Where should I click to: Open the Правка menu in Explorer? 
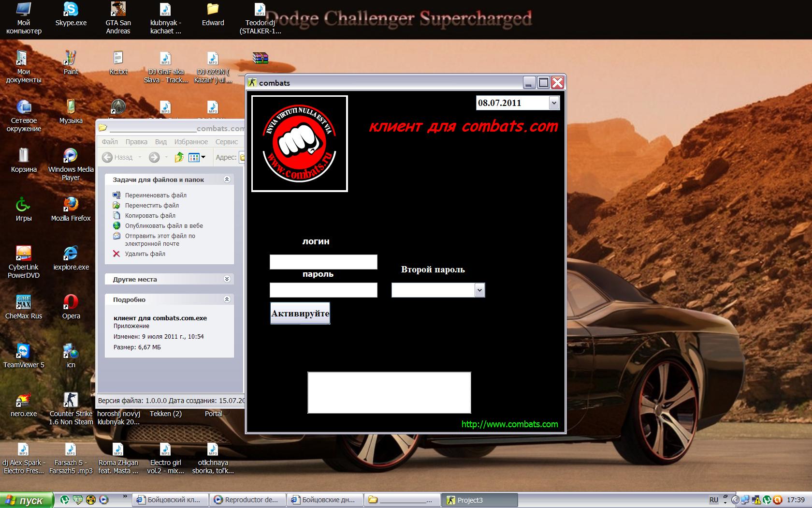(x=136, y=142)
